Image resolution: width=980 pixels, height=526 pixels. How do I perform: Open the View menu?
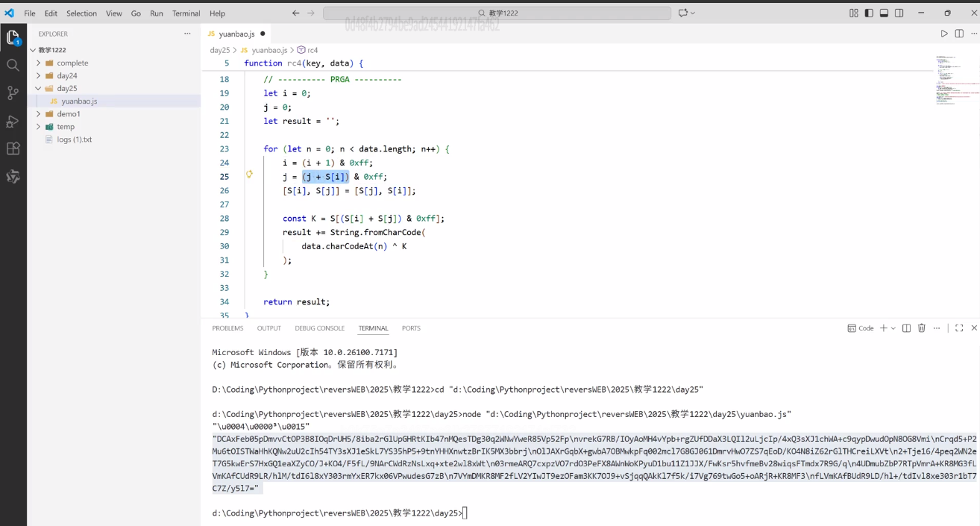pyautogui.click(x=114, y=13)
